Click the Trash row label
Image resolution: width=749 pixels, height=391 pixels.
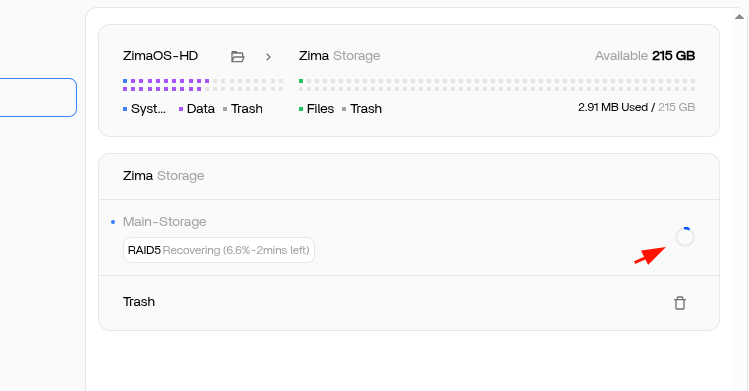click(139, 302)
